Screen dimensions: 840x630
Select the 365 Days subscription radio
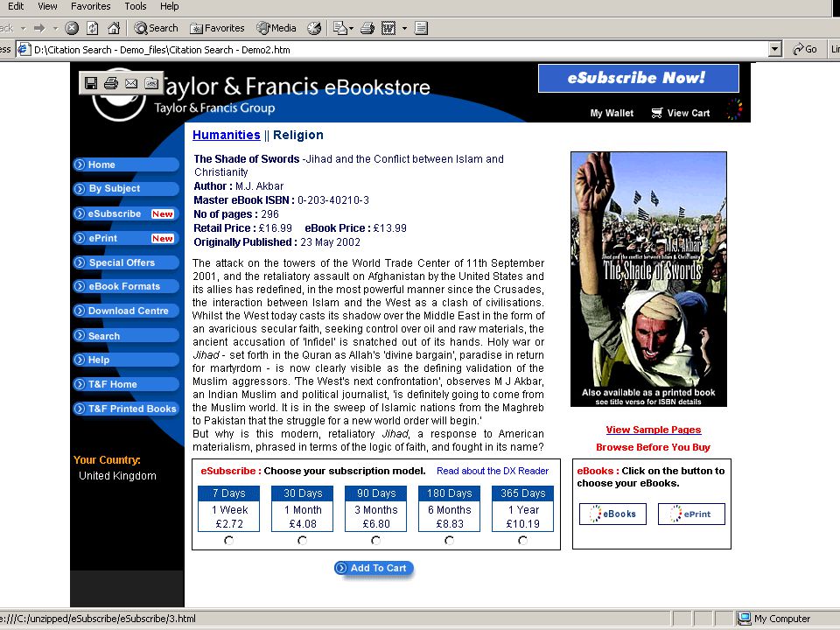click(x=522, y=541)
